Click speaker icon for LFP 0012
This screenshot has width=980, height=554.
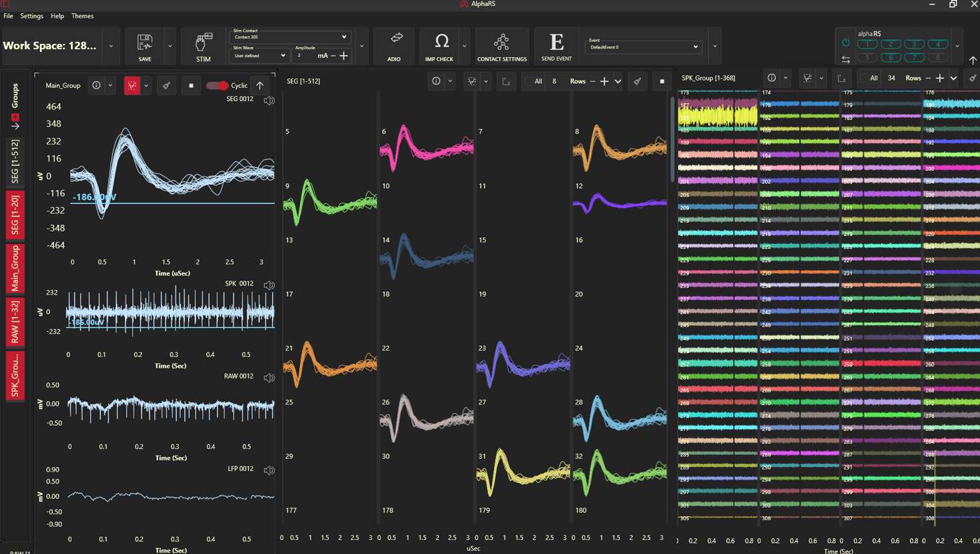[x=269, y=470]
